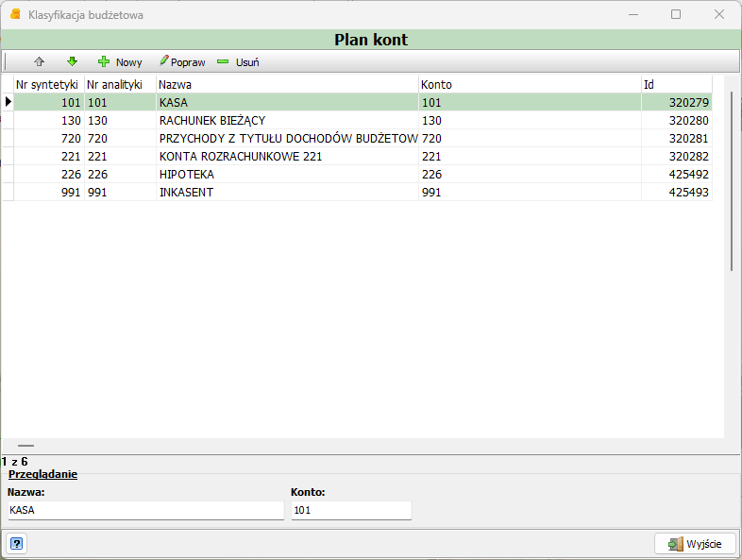Image resolution: width=742 pixels, height=560 pixels.
Task: Click the Przeglądanie mode label
Action: pyautogui.click(x=42, y=474)
